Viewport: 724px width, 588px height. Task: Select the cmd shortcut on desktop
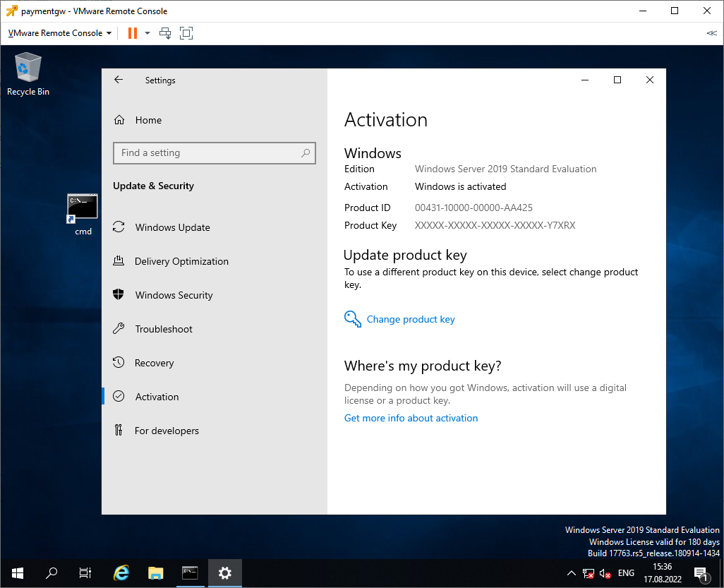pos(83,215)
